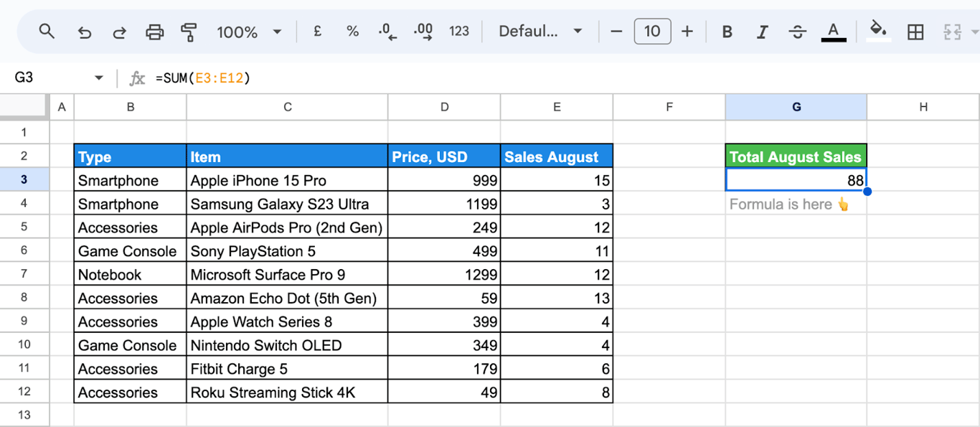Decrease decimal places
Screen dimensions: 980x427
click(387, 32)
